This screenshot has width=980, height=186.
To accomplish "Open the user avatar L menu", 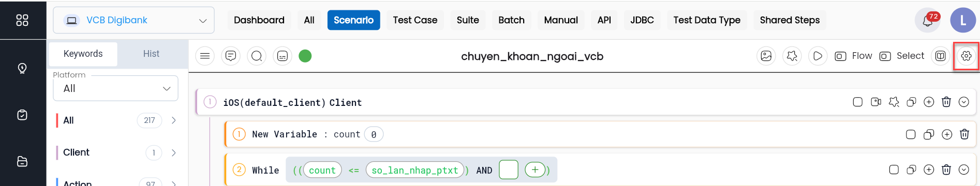I will pyautogui.click(x=963, y=20).
